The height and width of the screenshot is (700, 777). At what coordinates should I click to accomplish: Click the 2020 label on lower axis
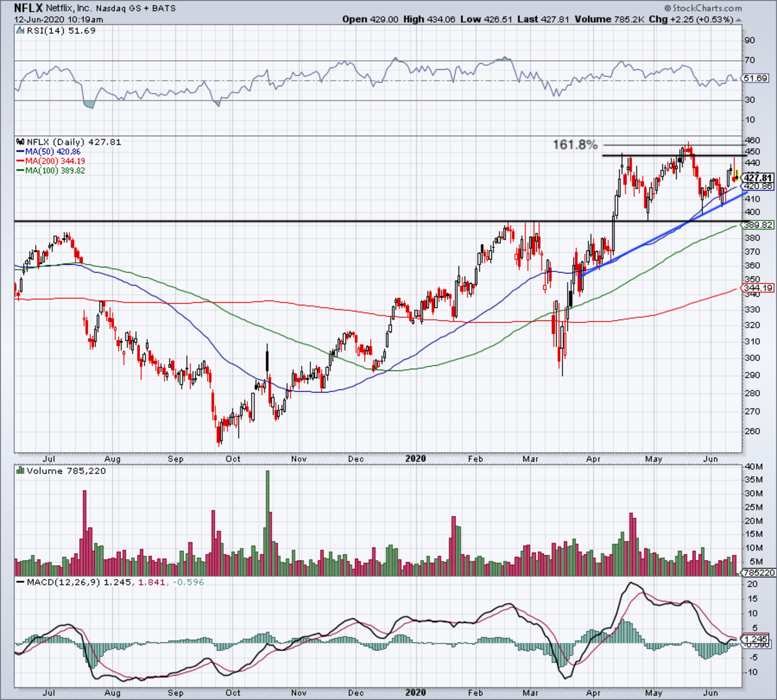coord(416,692)
